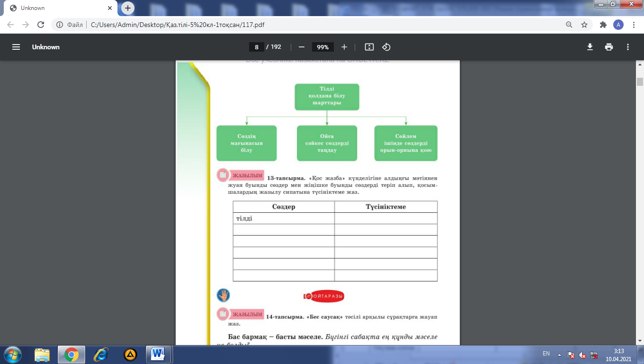644x364 pixels.
Task: Click the fit to page icon
Action: click(x=369, y=47)
